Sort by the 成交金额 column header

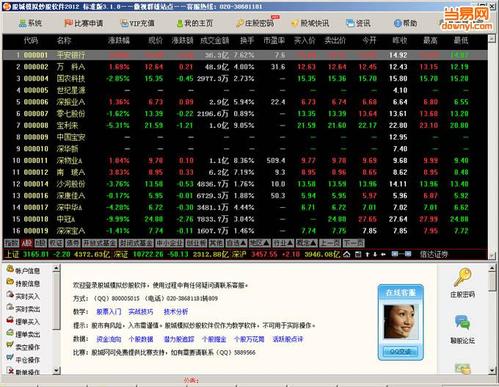pyautogui.click(x=214, y=41)
